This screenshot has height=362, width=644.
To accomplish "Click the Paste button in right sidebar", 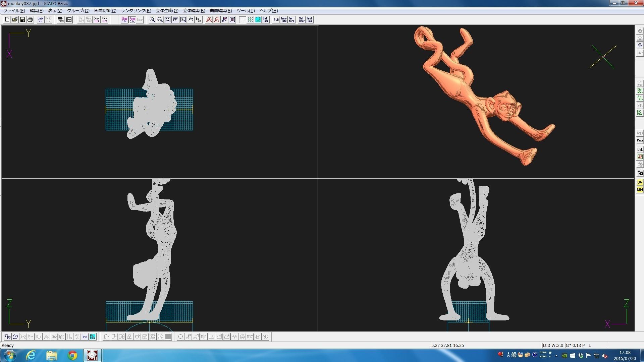I will (x=640, y=140).
